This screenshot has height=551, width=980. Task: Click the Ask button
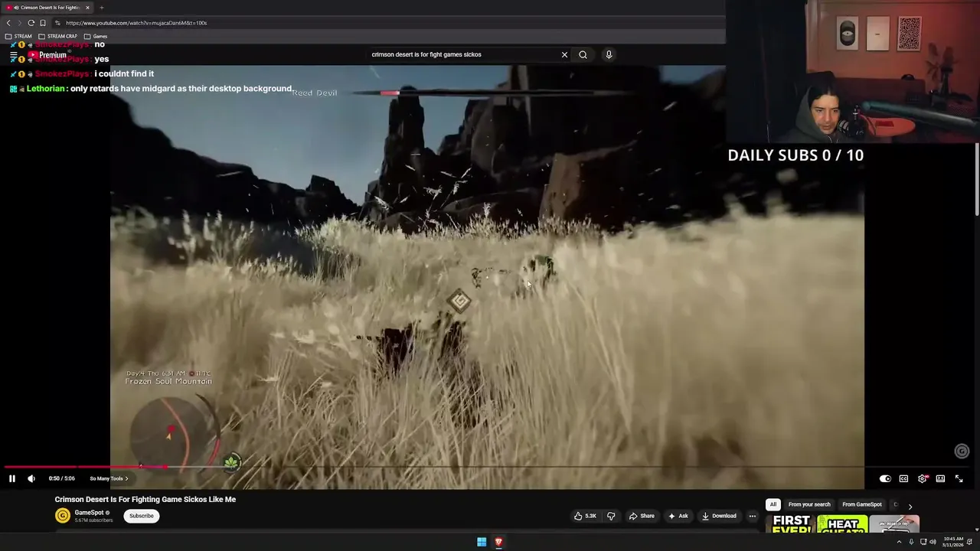[x=678, y=516]
